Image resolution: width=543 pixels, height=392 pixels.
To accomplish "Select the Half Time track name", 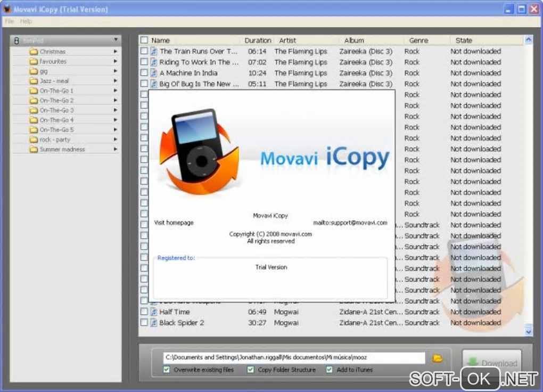I will point(174,312).
